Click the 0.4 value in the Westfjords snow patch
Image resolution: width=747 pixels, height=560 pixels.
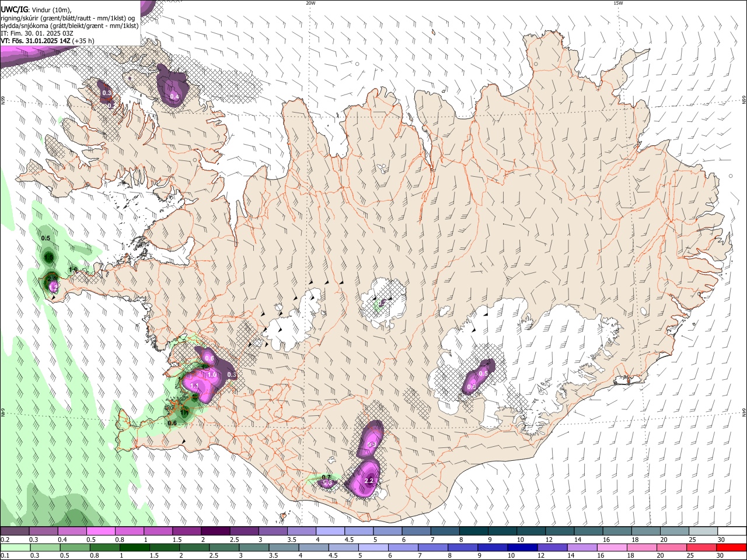[x=174, y=97]
